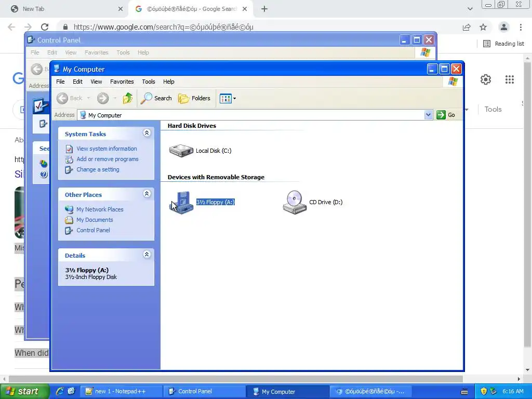This screenshot has width=532, height=399.
Task: Open the Tools menu in My Computer
Action: 148,82
